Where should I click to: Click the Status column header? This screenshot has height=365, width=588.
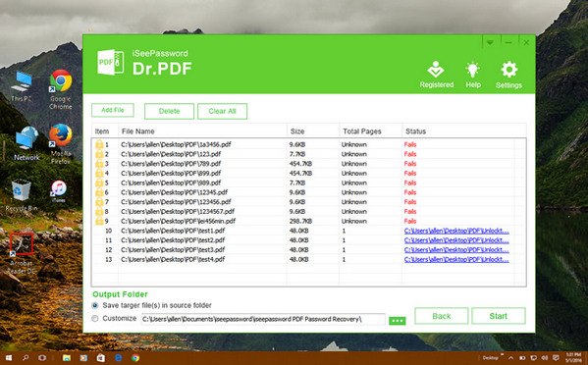tap(464, 131)
